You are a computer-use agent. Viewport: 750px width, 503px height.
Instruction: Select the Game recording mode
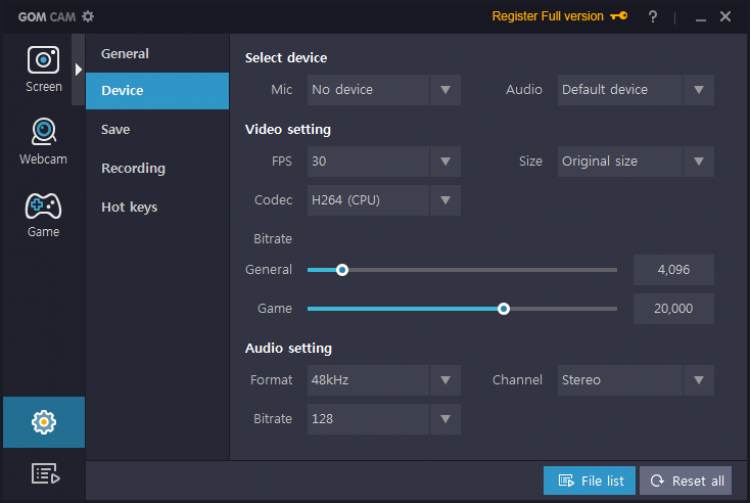click(43, 214)
